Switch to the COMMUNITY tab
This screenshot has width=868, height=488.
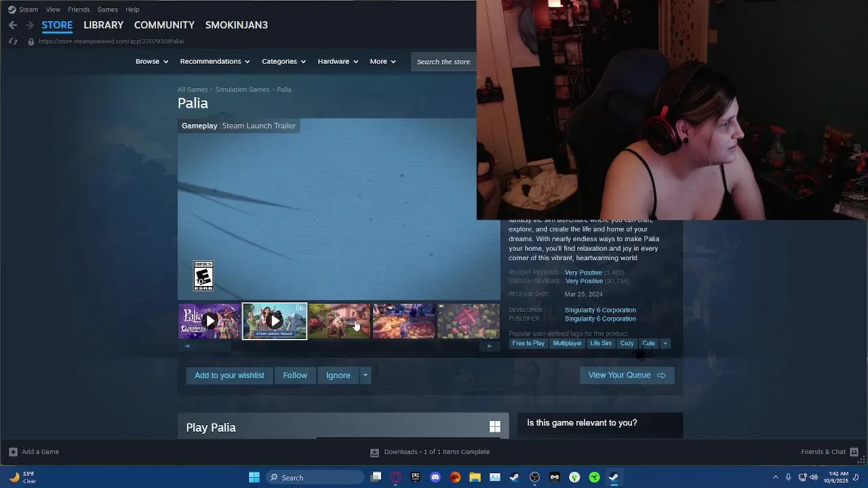click(164, 25)
